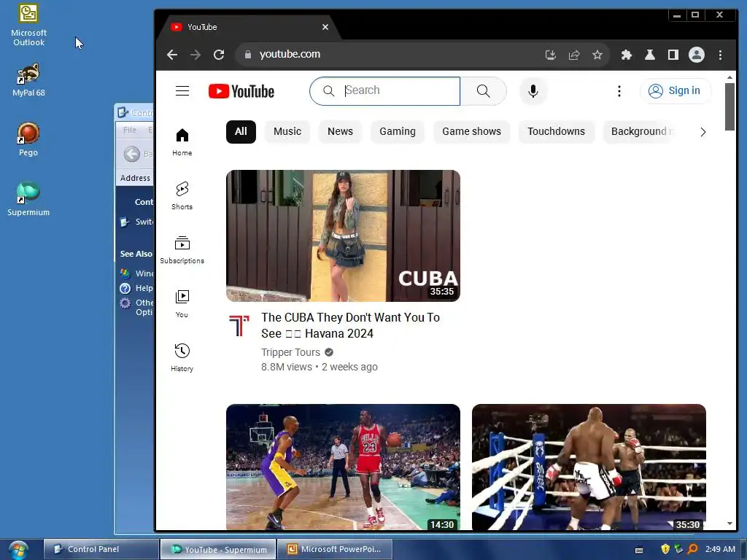Focus the YouTube search field
Viewport: 747px width, 560px height.
385,91
